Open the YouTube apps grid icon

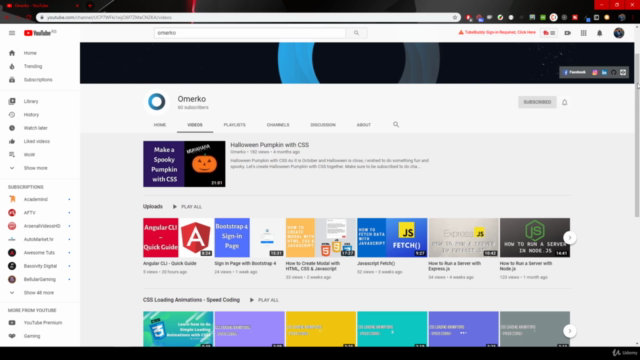pyautogui.click(x=584, y=33)
